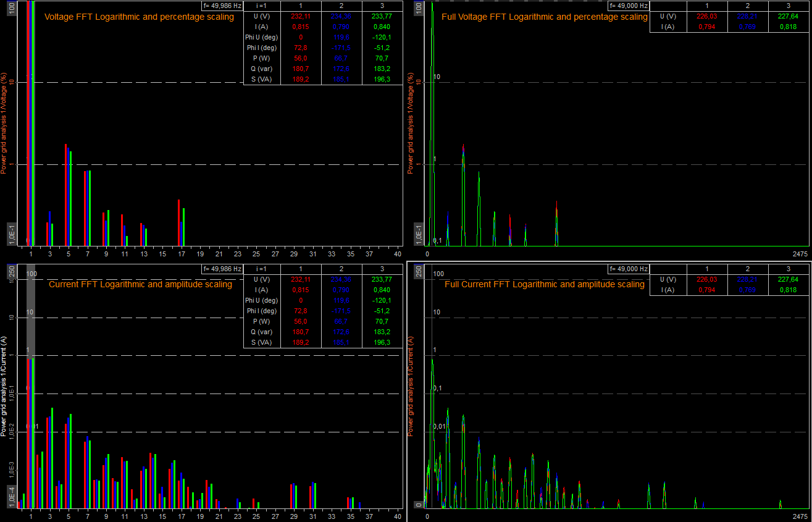Click the green 183,2 value in the amplitude-scaling harmonic table
This screenshot has height=522, width=812.
tap(382, 332)
